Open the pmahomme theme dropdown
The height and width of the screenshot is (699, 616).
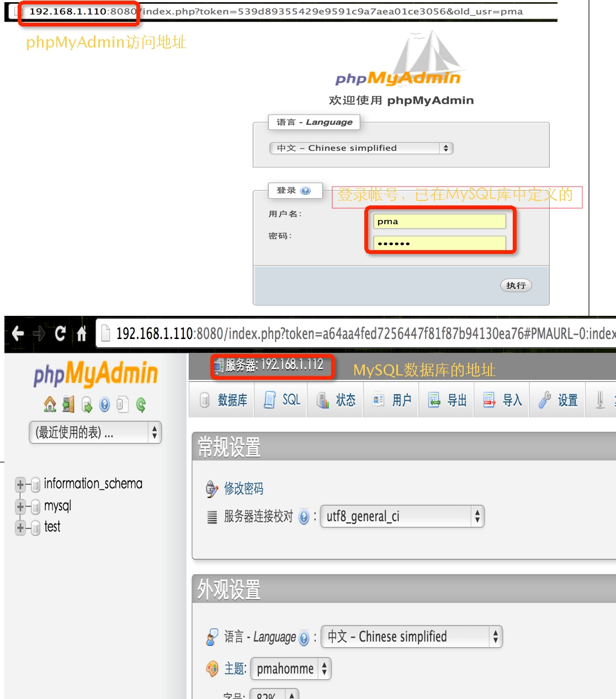(291, 669)
